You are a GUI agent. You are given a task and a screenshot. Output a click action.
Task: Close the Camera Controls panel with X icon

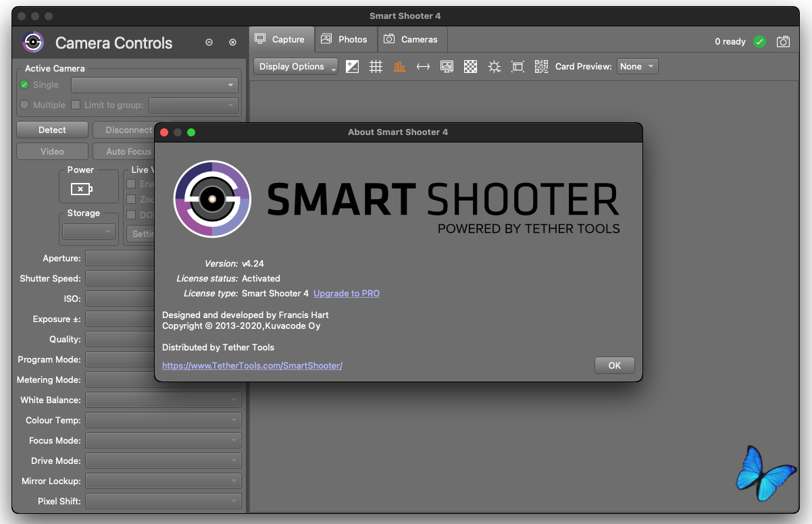click(233, 43)
